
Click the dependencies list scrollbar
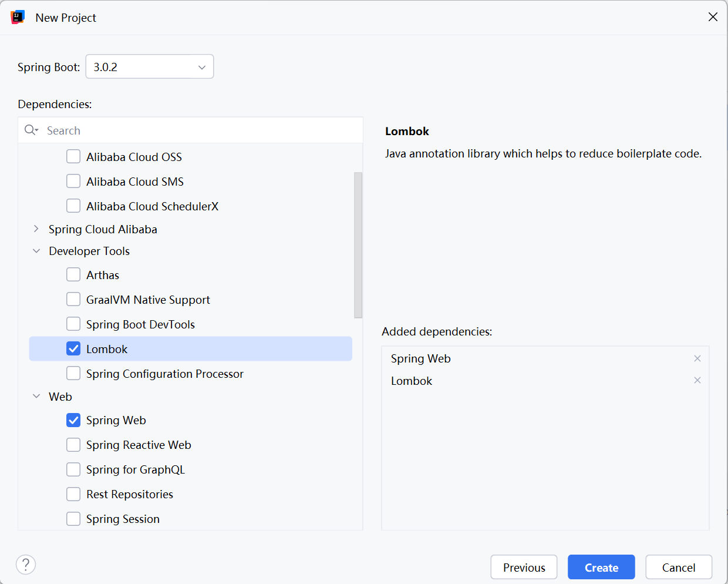click(x=358, y=245)
